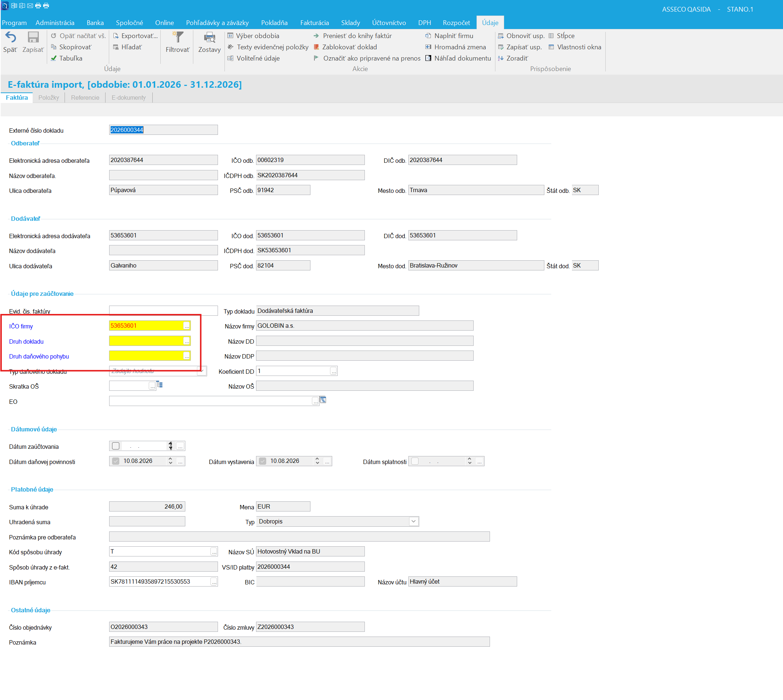Switch to the Položky tab
The height and width of the screenshot is (700, 783).
49,98
